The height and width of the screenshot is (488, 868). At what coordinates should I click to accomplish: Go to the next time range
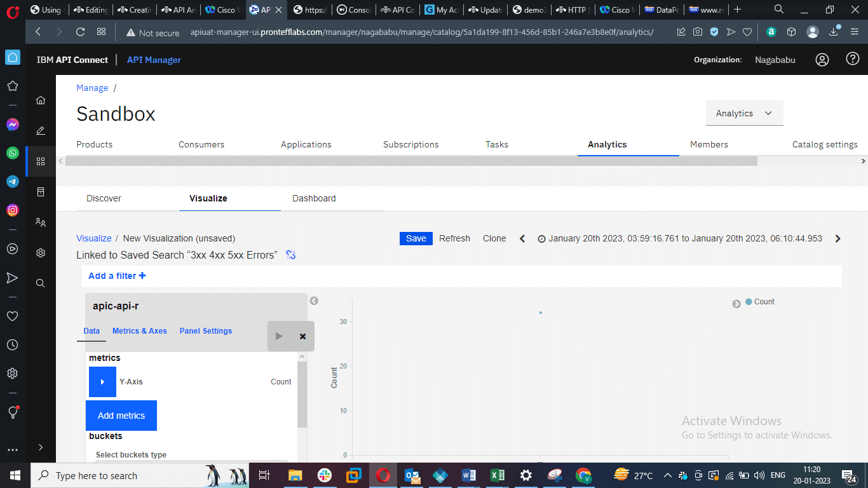tap(837, 239)
